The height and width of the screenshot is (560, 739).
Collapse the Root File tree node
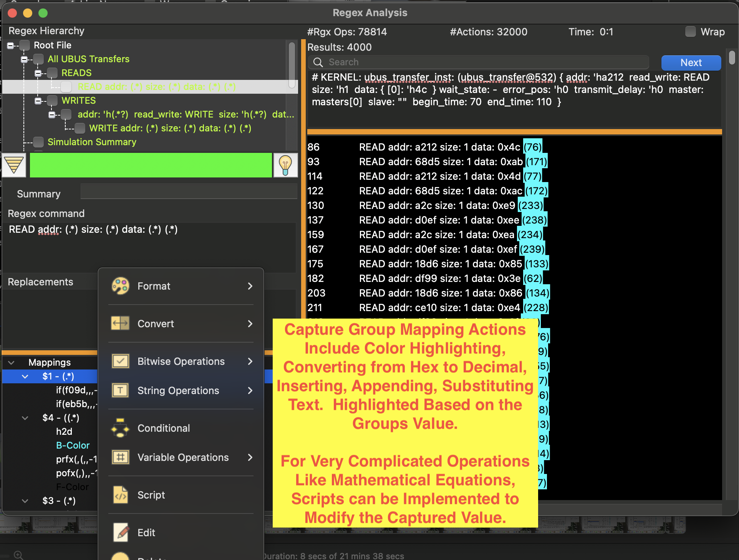tap(10, 46)
